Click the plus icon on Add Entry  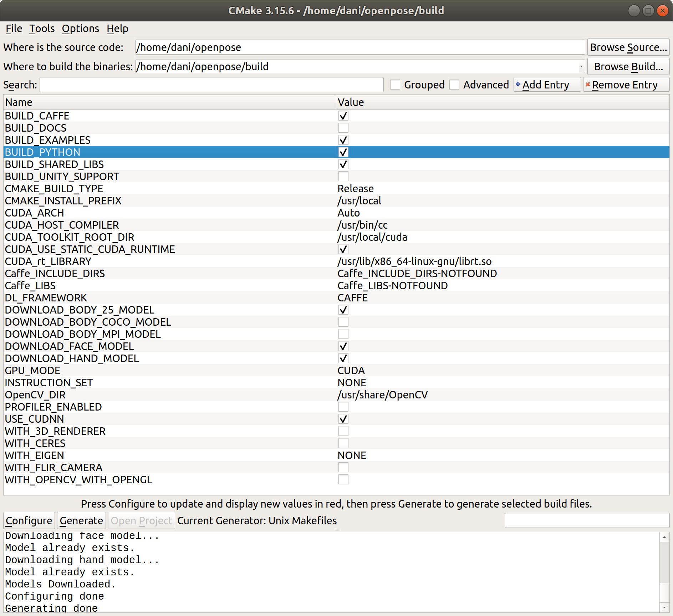[x=518, y=84]
